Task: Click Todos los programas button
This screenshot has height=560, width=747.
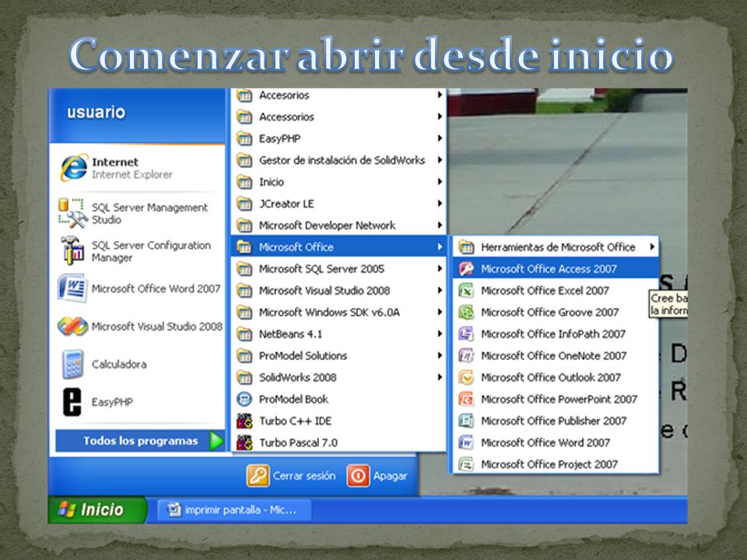Action: point(140,441)
